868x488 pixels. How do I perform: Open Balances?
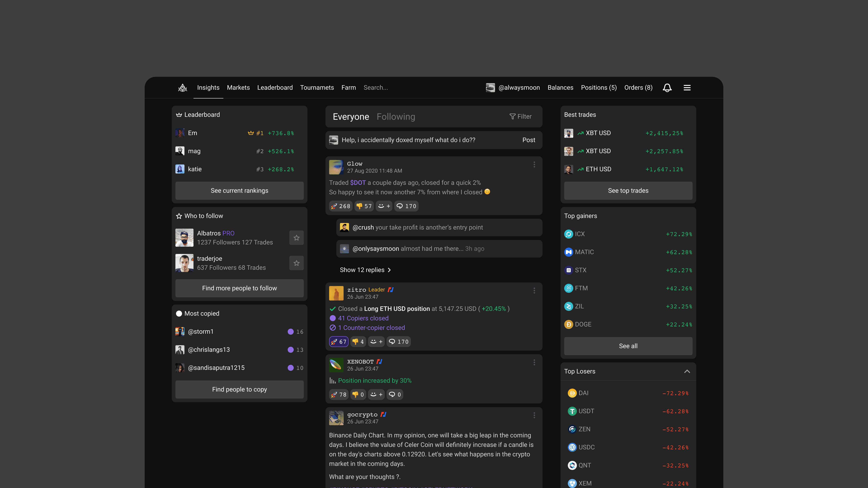pos(560,88)
